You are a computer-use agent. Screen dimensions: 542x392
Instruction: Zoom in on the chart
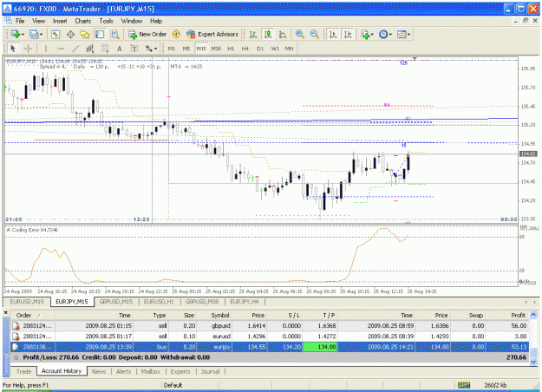click(x=300, y=34)
